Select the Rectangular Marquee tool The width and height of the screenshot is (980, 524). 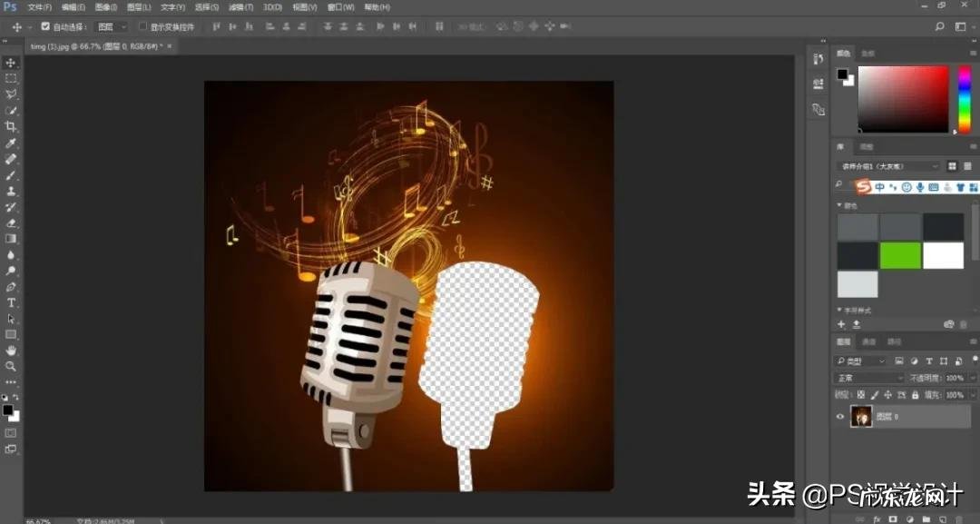point(11,79)
